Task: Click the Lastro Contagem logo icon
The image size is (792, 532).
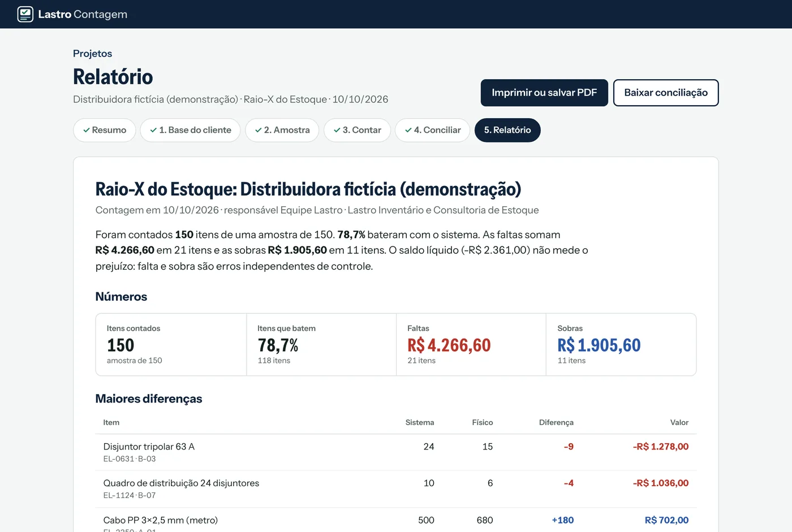Action: point(25,14)
